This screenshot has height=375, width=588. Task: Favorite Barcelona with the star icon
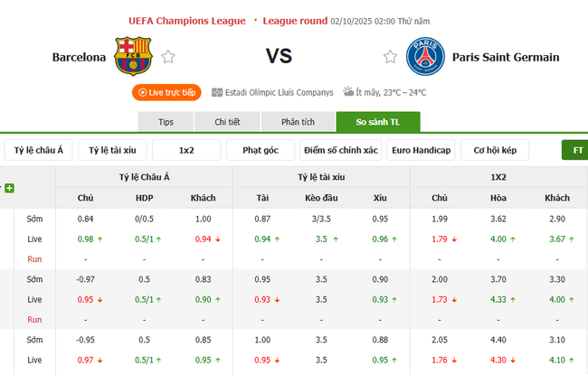[168, 57]
